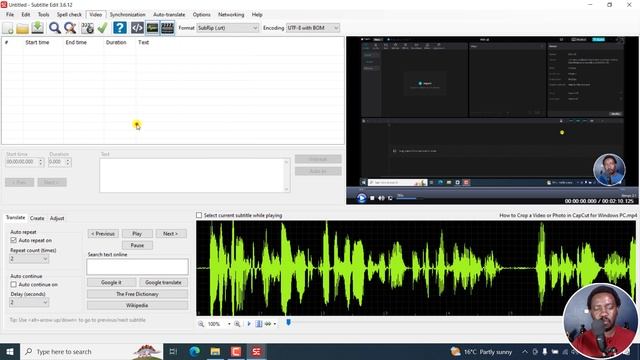Open playback speed dropdown arrow
The height and width of the screenshot is (360, 640).
275,324
